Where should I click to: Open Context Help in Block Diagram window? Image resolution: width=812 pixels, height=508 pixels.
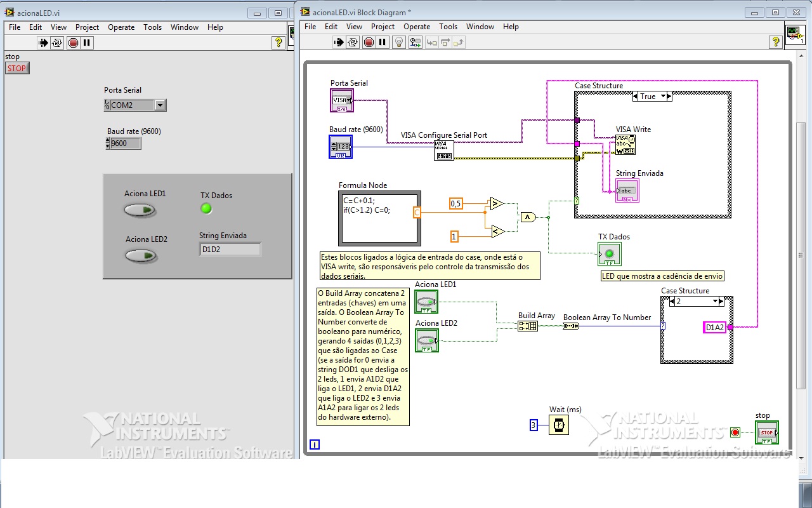pyautogui.click(x=775, y=42)
